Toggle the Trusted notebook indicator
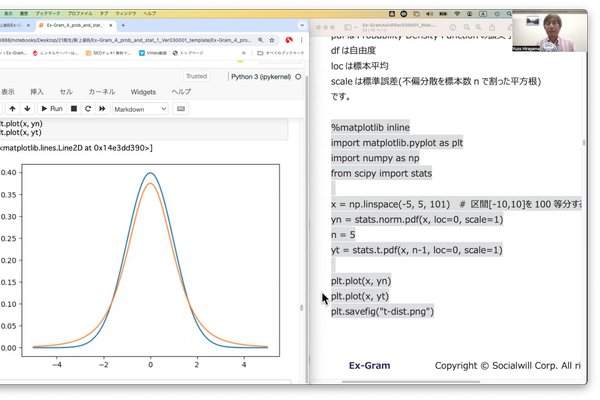The image size is (600, 400). (x=196, y=76)
